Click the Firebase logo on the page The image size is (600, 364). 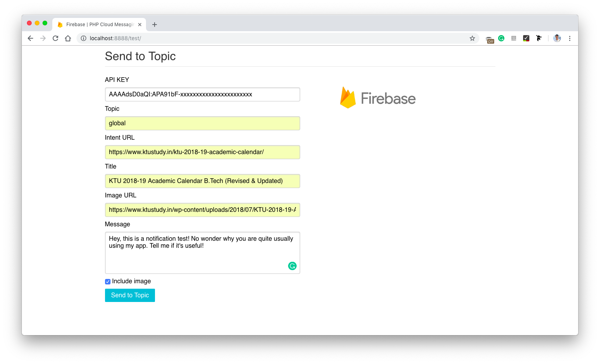point(377,97)
